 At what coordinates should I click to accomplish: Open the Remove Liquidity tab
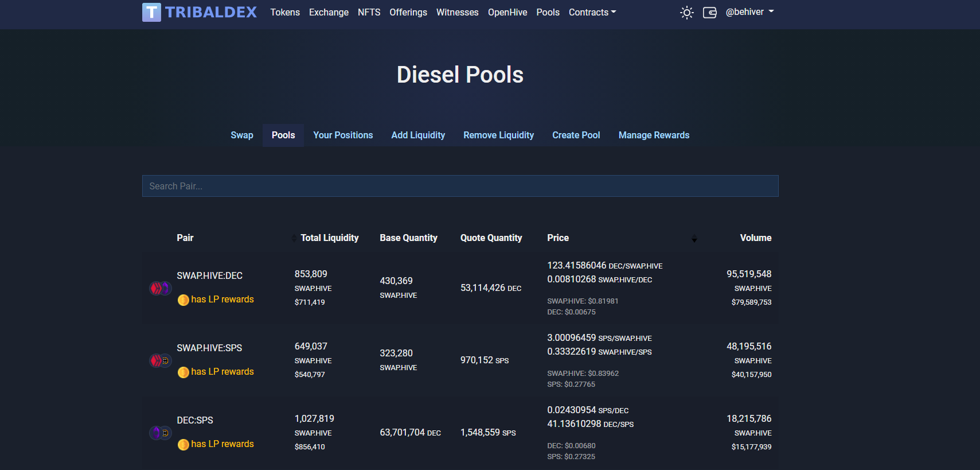click(498, 135)
